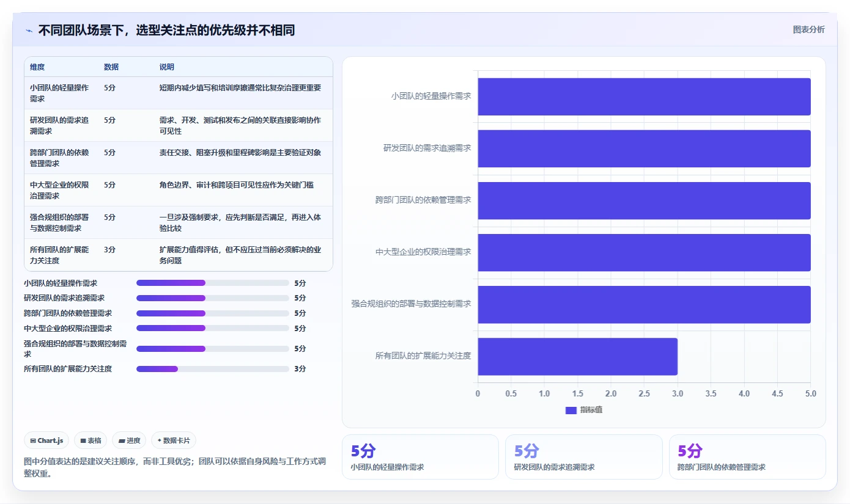The width and height of the screenshot is (850, 504).
Task: Click the page title 不同团队场景下 heading
Action: click(x=166, y=30)
